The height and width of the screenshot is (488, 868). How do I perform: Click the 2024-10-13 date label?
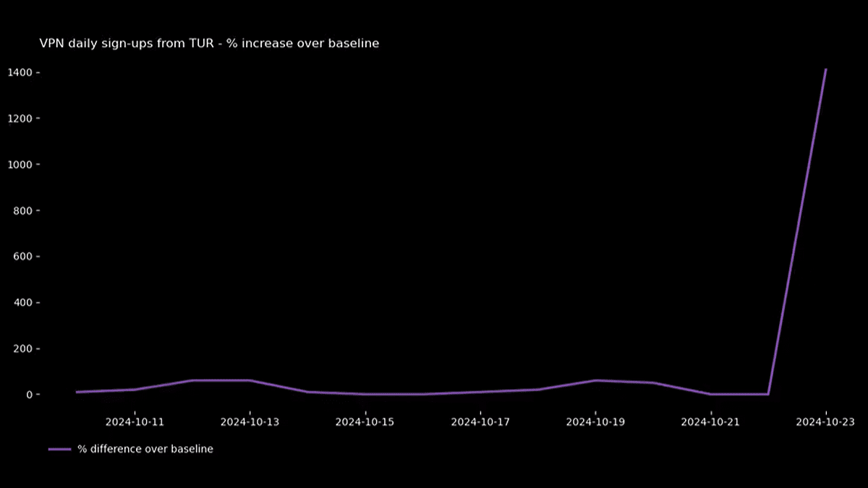(250, 421)
